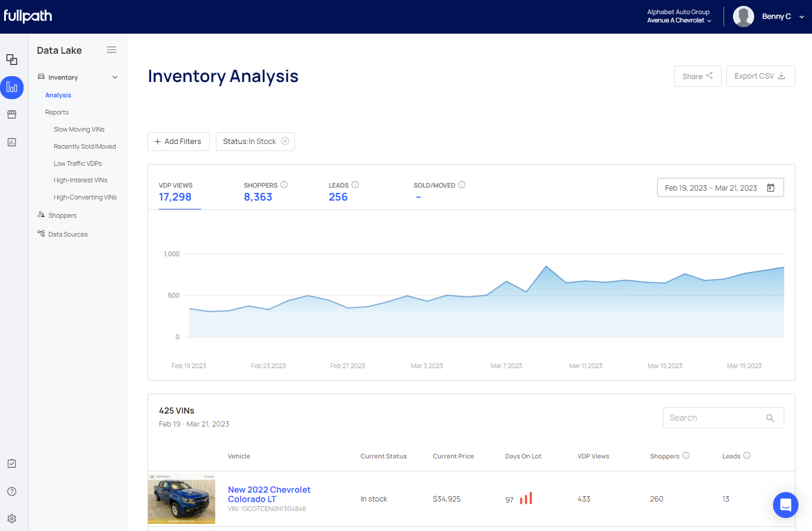Select the VDP Views metric tab

click(x=175, y=192)
